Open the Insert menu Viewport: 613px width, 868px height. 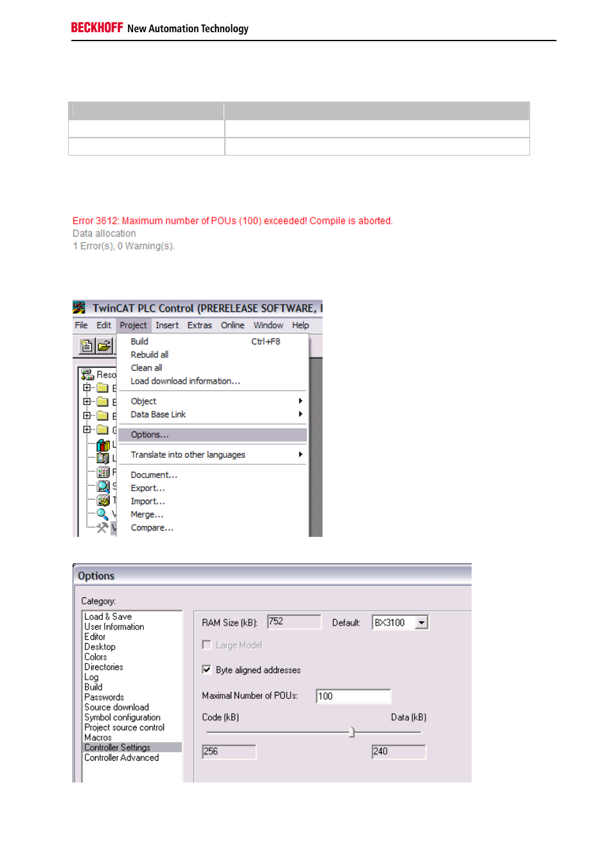click(x=167, y=325)
